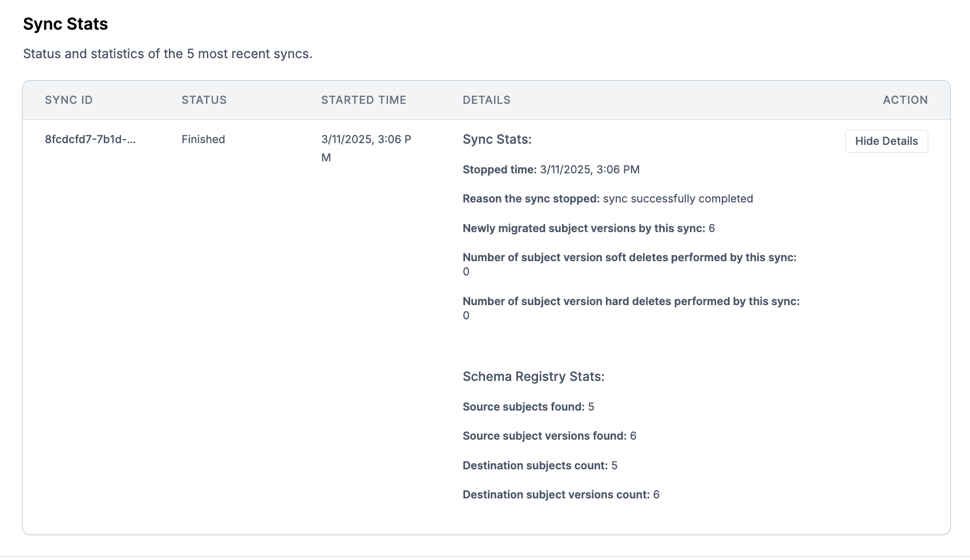The width and height of the screenshot is (970, 560).
Task: Click the soft deletes count label
Action: (629, 257)
